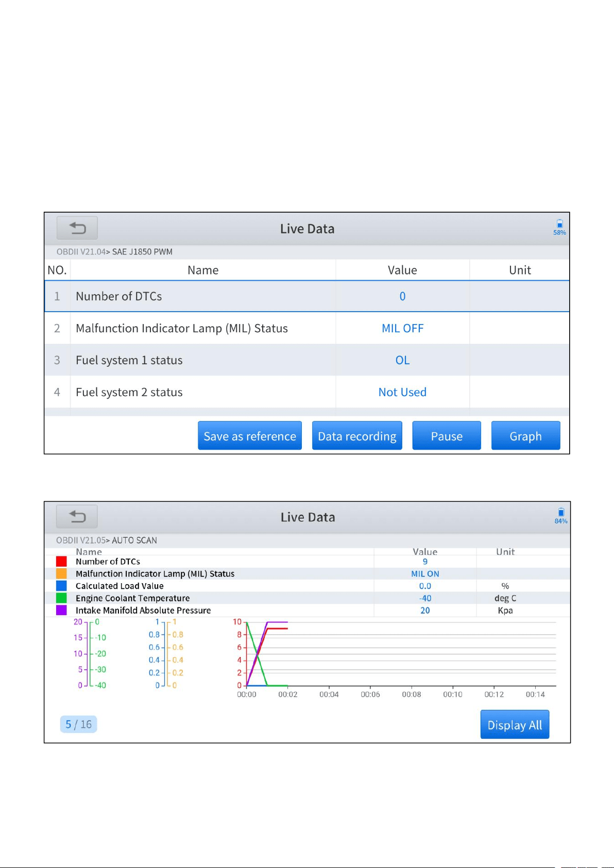The height and width of the screenshot is (868, 614).
Task: Click the 84% battery indicator icon
Action: pyautogui.click(x=561, y=516)
